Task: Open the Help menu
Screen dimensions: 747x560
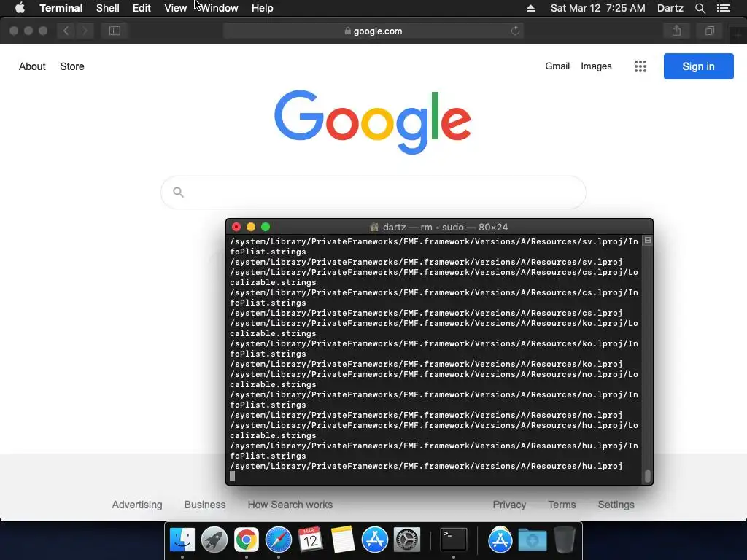Action: (262, 8)
